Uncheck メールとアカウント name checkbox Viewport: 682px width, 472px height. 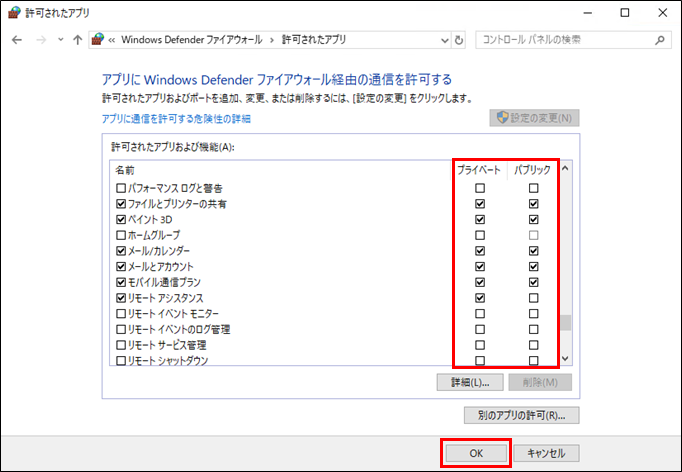[x=121, y=267]
